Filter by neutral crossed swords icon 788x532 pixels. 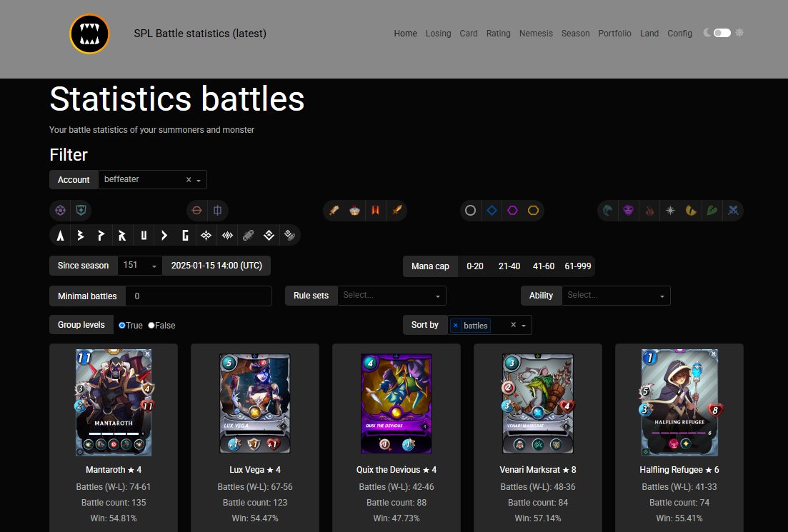(x=733, y=211)
